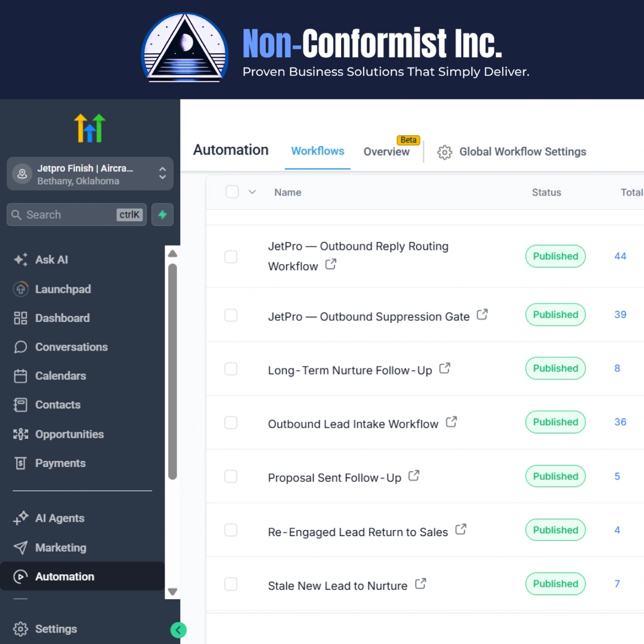Check the Outbound Suppression Gate row

(x=231, y=315)
